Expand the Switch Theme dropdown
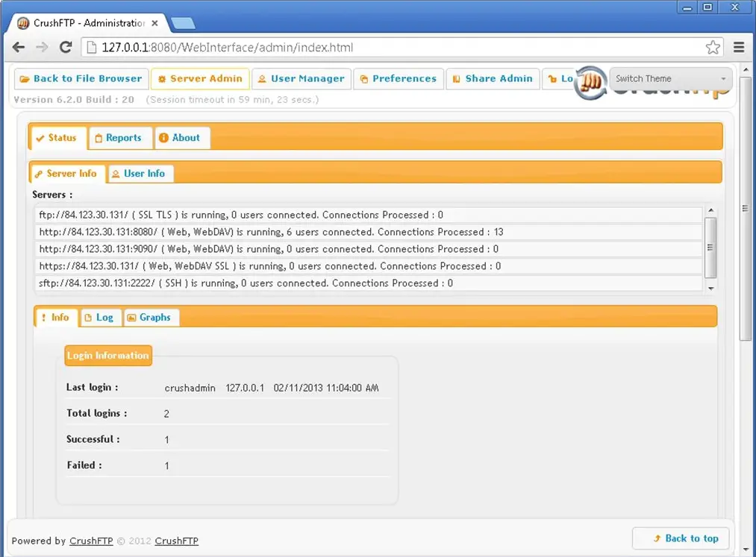The image size is (756, 557). [671, 78]
